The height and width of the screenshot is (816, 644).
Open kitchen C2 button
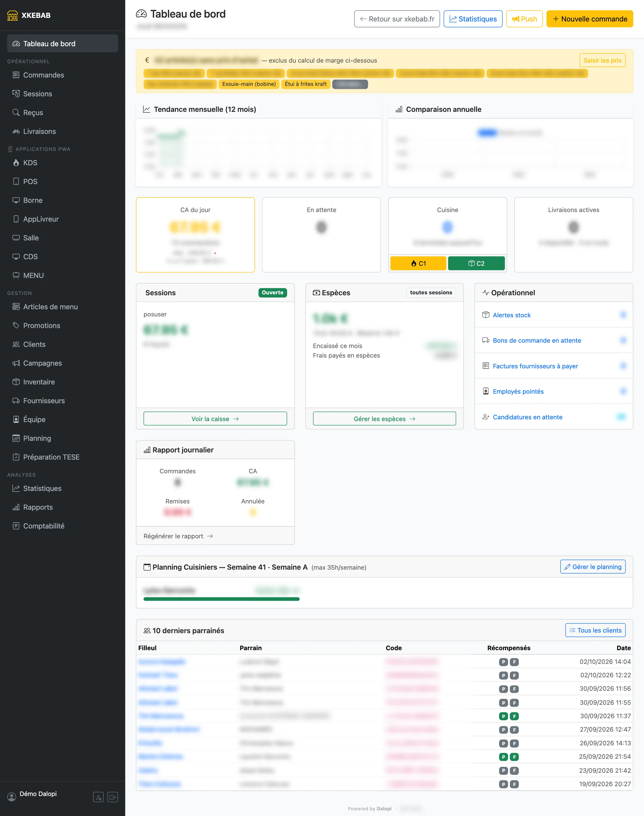(476, 263)
